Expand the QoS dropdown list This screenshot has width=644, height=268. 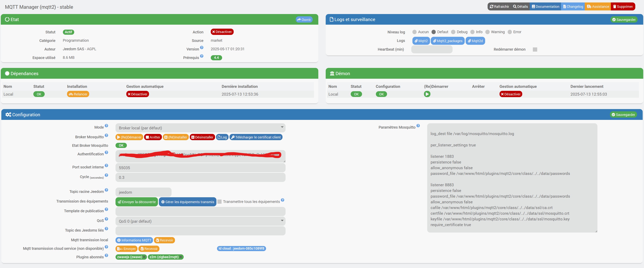200,221
